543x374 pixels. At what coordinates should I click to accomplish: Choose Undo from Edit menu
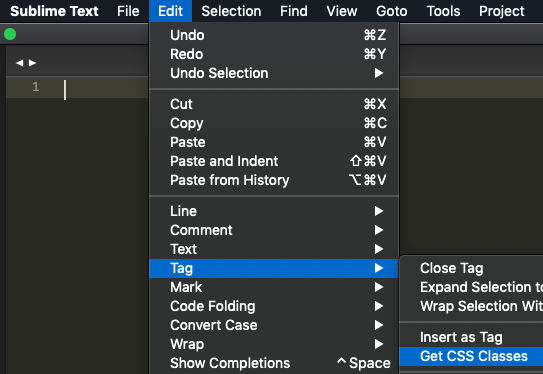click(x=274, y=35)
